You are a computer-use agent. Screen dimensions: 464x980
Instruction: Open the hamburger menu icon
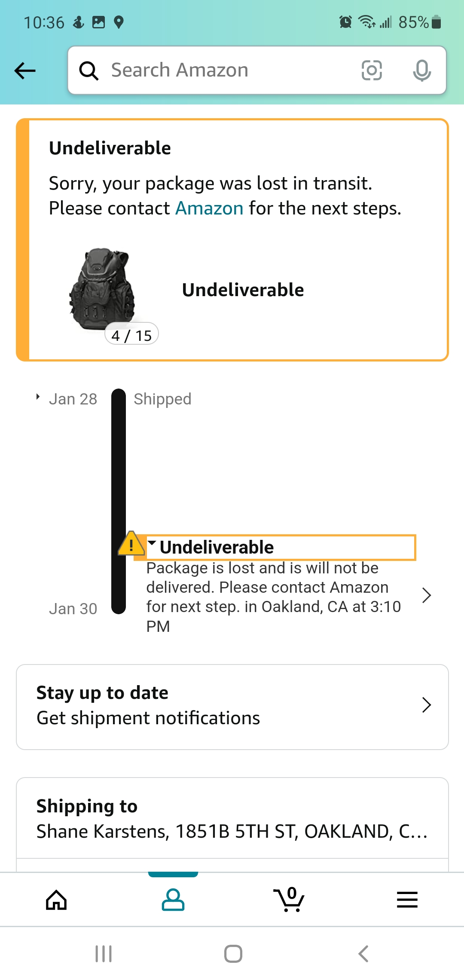coord(407,900)
